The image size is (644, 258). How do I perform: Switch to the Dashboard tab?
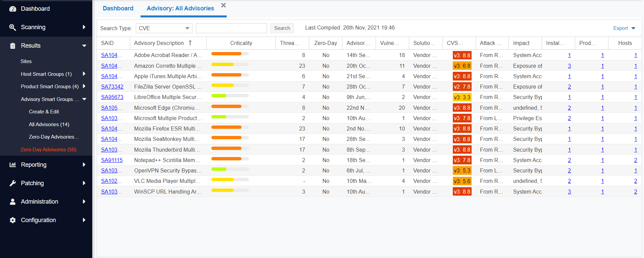118,8
